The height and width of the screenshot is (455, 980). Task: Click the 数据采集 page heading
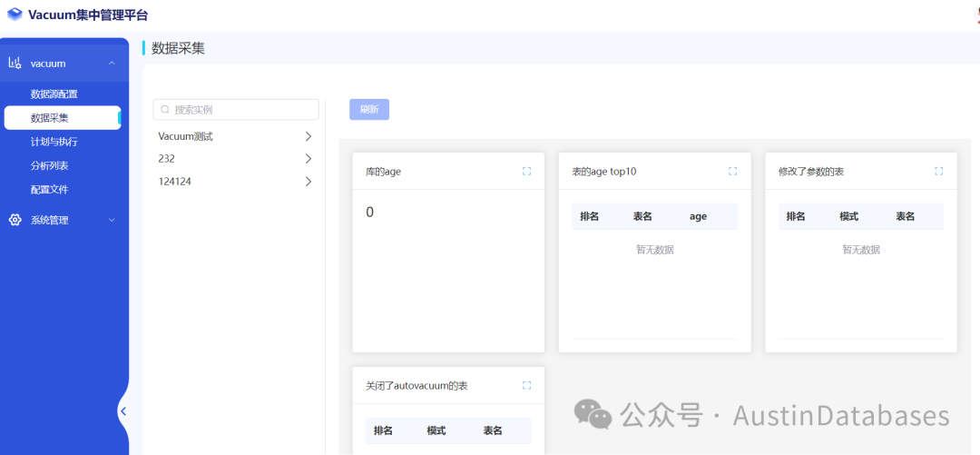point(178,48)
